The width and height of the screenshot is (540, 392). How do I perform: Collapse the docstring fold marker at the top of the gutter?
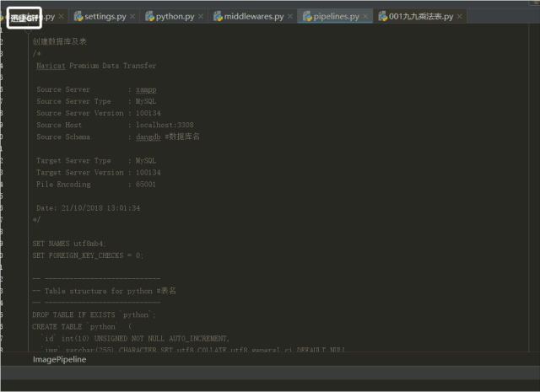click(28, 31)
